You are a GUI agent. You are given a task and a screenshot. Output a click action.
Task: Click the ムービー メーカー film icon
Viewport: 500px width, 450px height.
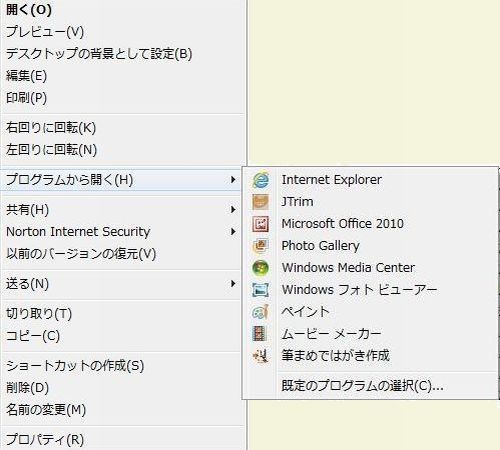pos(260,334)
